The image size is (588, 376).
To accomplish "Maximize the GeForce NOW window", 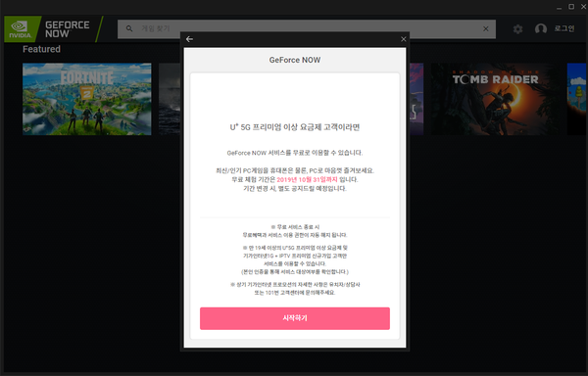I will [x=571, y=7].
